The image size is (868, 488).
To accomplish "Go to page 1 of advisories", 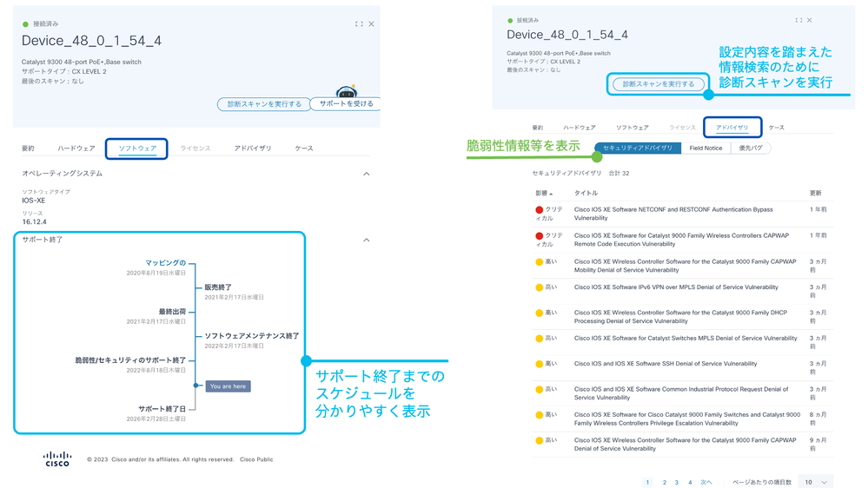I will click(647, 483).
